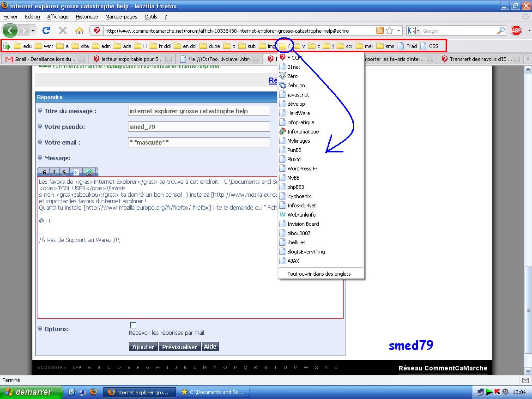The image size is (532, 399).
Task: Check the receive replies by mail checkbox
Action: point(133,325)
